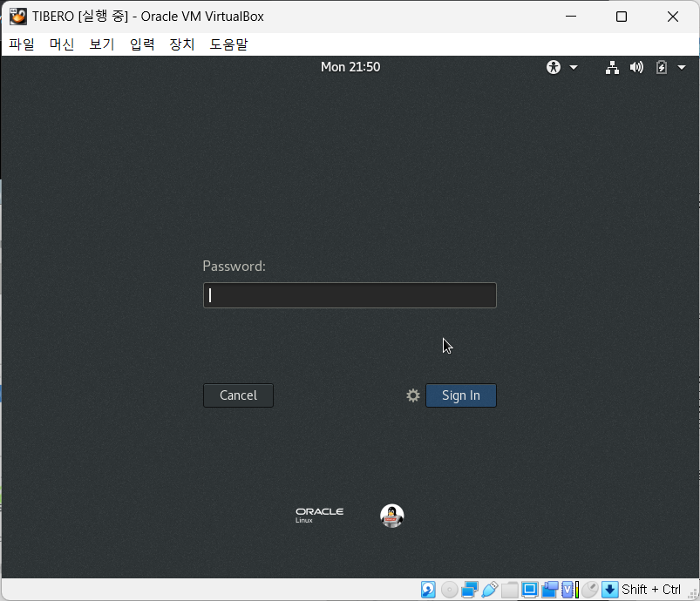Click the hard disk activity icon in status bar
The height and width of the screenshot is (601, 700).
[x=428, y=590]
